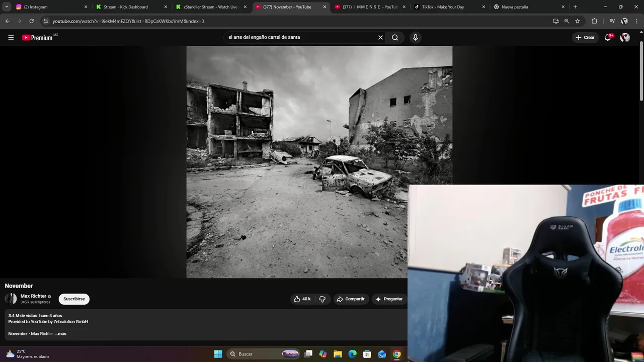Go back in browser history
Image resolution: width=644 pixels, height=362 pixels.
click(x=7, y=21)
